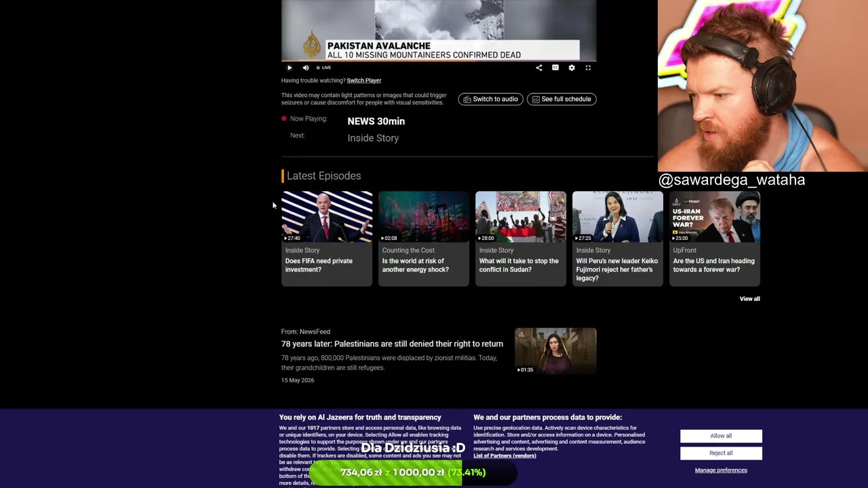Open 'Will Peru's new leader Keiko Fujimori' title
Image resolution: width=868 pixels, height=488 pixels.
click(x=617, y=270)
